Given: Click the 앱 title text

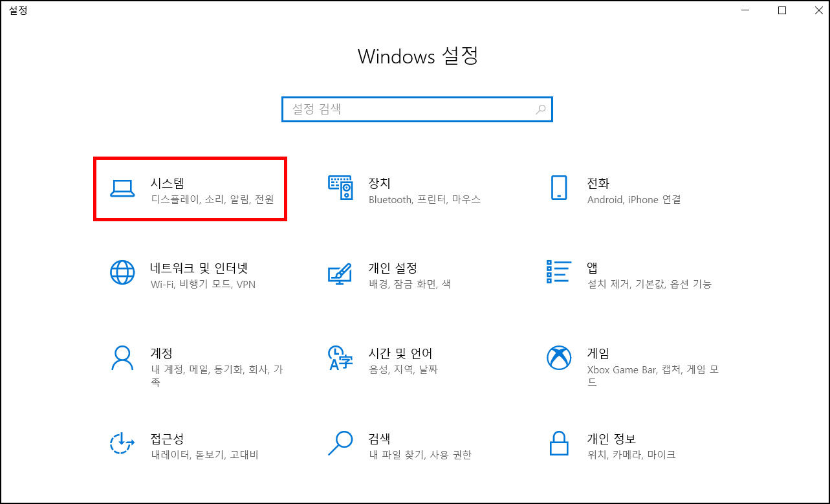Looking at the screenshot, I should tap(592, 268).
